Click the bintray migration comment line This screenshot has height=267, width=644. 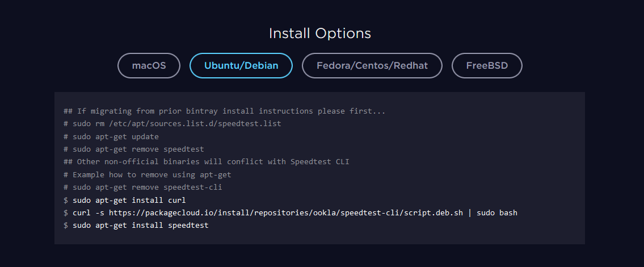coord(225,111)
